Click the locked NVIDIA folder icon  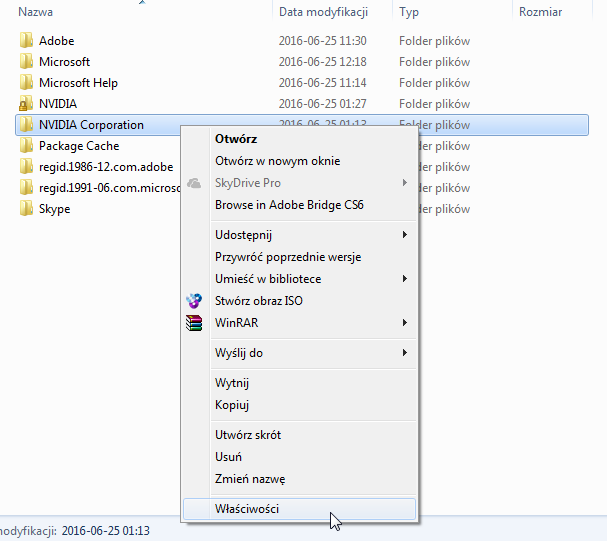[x=26, y=103]
